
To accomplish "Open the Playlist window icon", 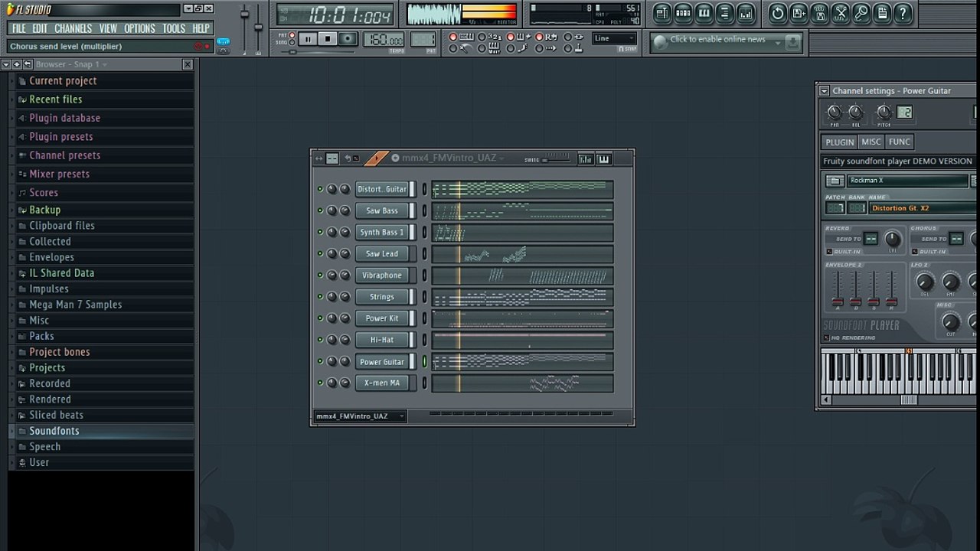I will click(662, 13).
